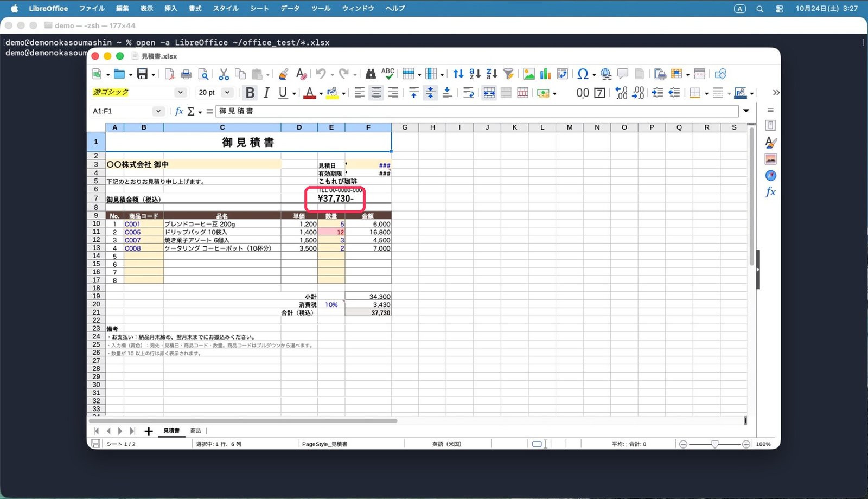Open the font color dropdown arrow
This screenshot has height=499, width=868.
point(321,94)
